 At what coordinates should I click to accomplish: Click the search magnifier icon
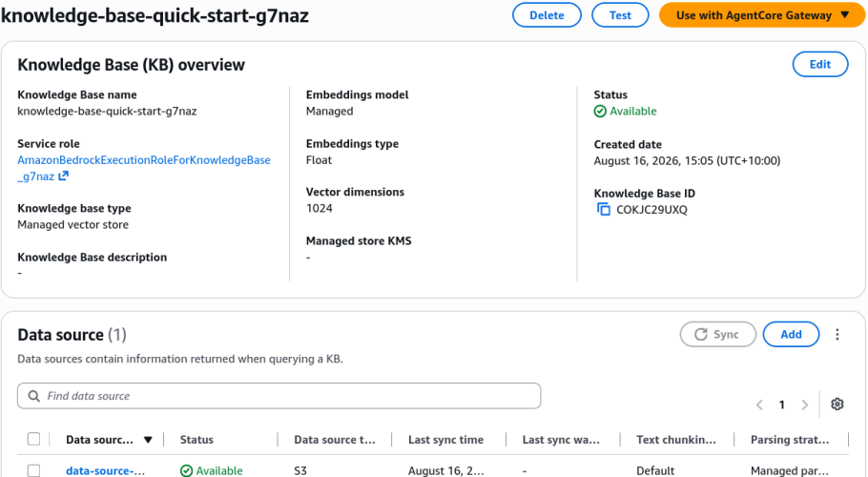coord(33,396)
